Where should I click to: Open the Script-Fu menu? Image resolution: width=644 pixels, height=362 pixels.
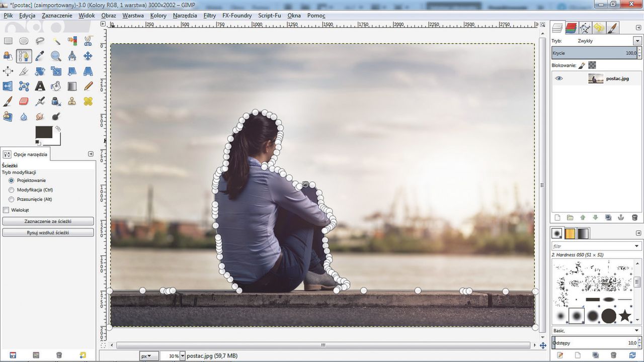[270, 16]
